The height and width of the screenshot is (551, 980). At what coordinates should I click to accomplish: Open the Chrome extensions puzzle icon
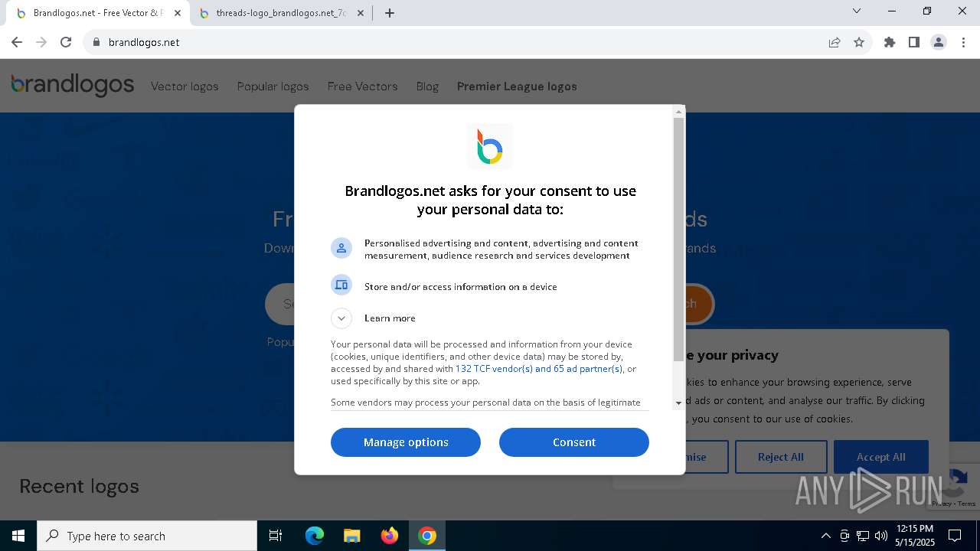tap(890, 42)
